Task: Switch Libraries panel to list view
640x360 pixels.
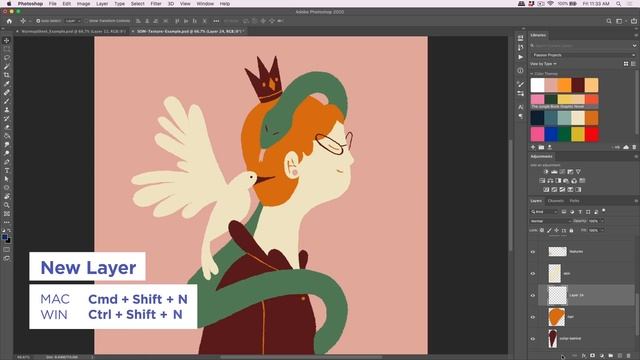Action: (633, 64)
